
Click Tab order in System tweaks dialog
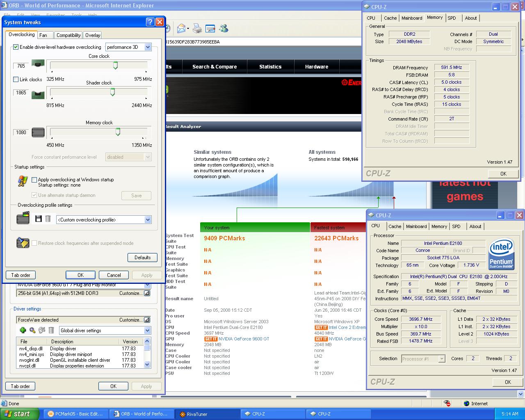(x=21, y=275)
